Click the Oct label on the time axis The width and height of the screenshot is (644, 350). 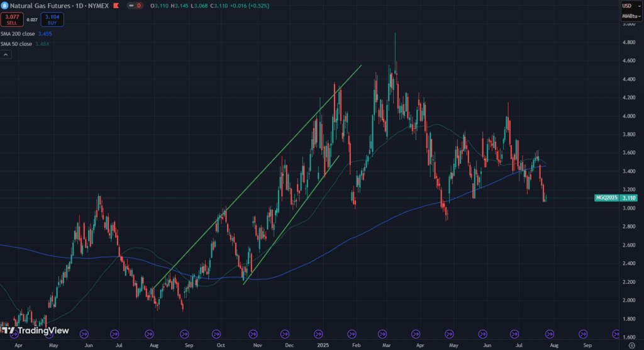click(x=221, y=346)
